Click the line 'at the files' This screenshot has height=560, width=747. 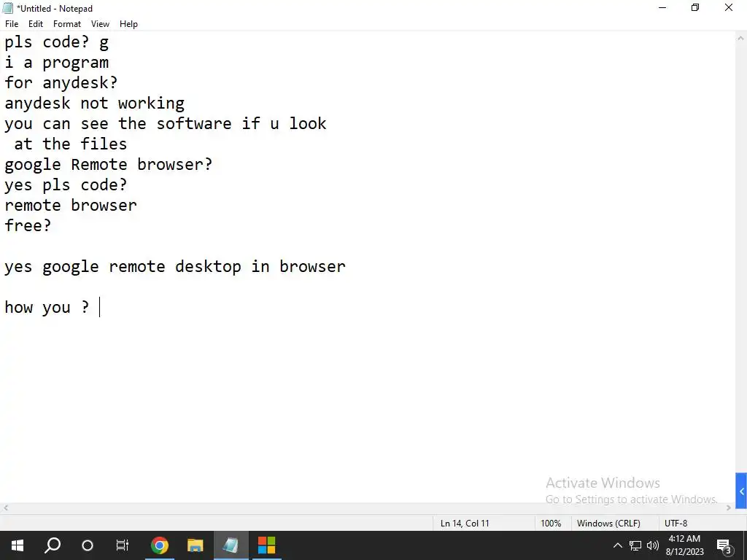point(71,144)
